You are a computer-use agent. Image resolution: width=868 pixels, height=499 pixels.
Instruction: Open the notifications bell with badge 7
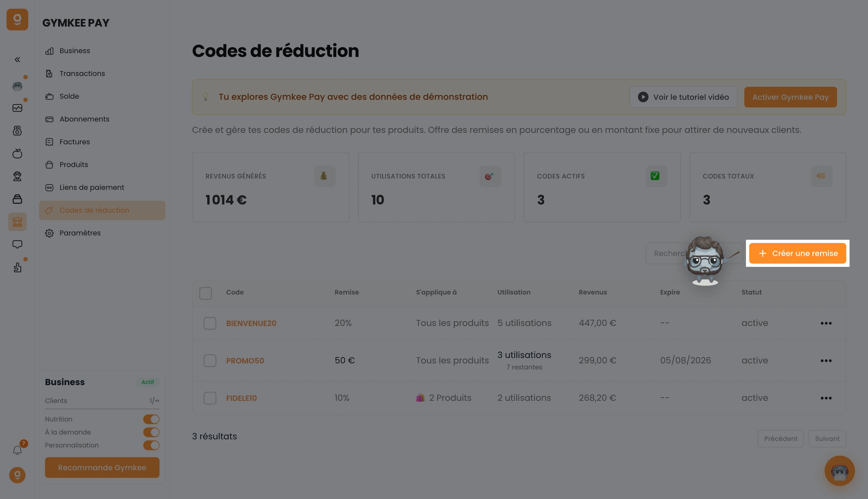point(17,450)
